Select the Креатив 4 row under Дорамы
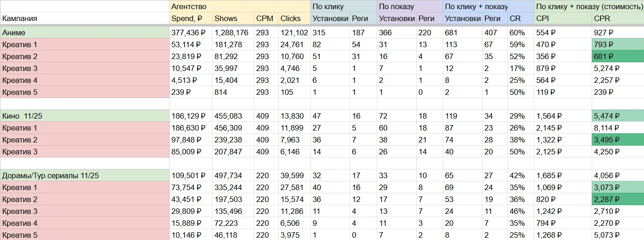The width and height of the screenshot is (644, 240). pyautogui.click(x=85, y=223)
